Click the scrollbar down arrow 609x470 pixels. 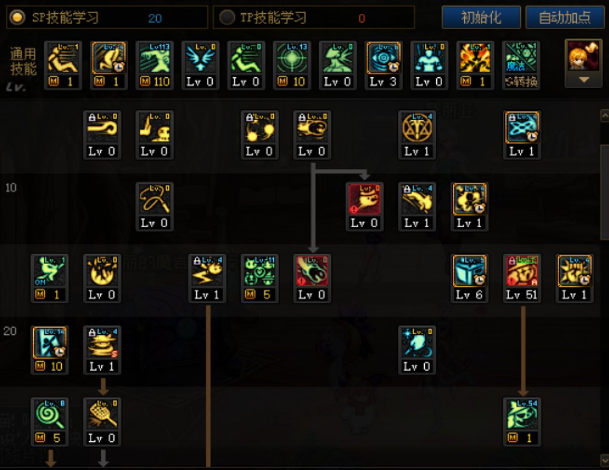tap(604, 460)
